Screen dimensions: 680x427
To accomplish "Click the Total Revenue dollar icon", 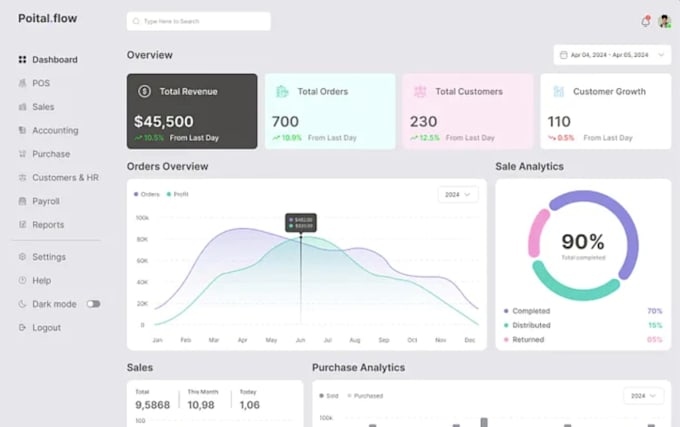I will point(144,91).
